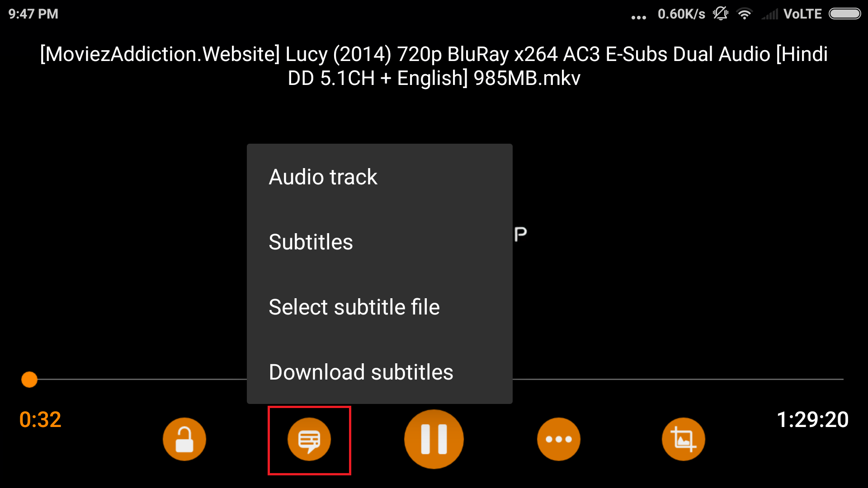Screen dimensions: 868x488
Task: Click the crop/resize video icon
Action: tap(683, 439)
